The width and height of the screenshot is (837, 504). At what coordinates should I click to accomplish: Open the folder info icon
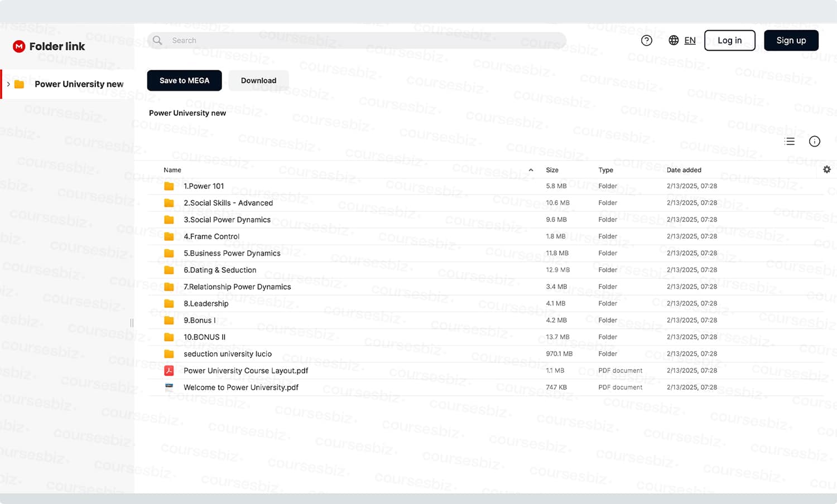pos(815,142)
